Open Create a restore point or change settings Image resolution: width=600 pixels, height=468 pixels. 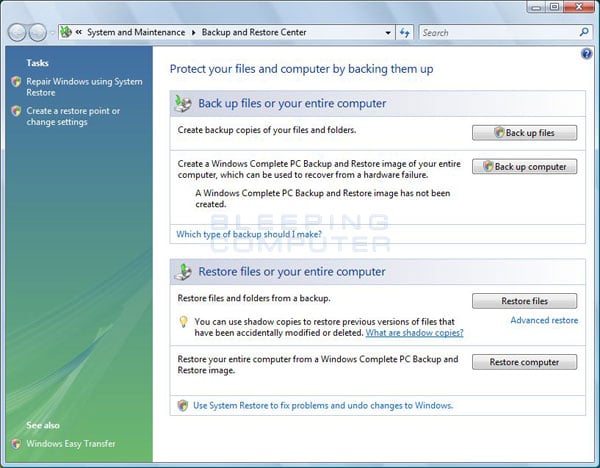click(x=73, y=116)
